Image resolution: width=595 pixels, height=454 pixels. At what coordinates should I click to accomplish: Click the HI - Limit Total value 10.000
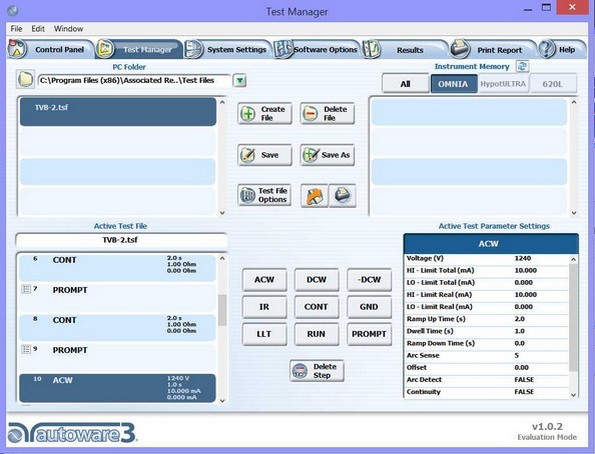click(x=526, y=271)
